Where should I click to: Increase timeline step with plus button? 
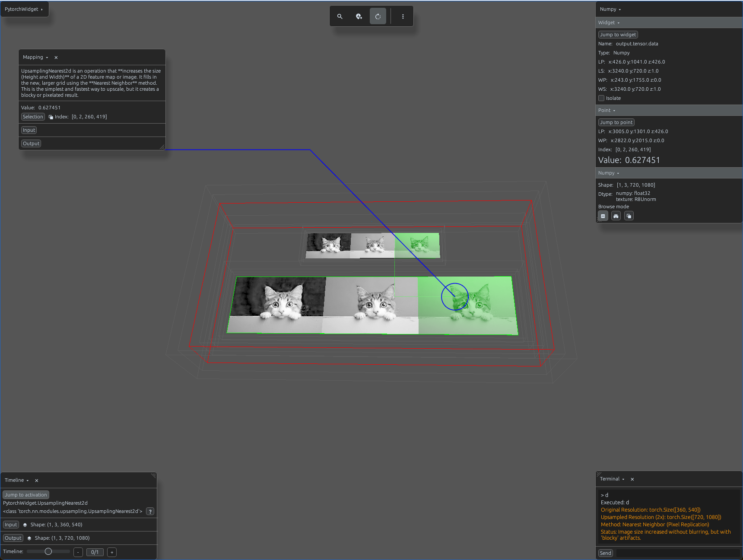coord(112,552)
